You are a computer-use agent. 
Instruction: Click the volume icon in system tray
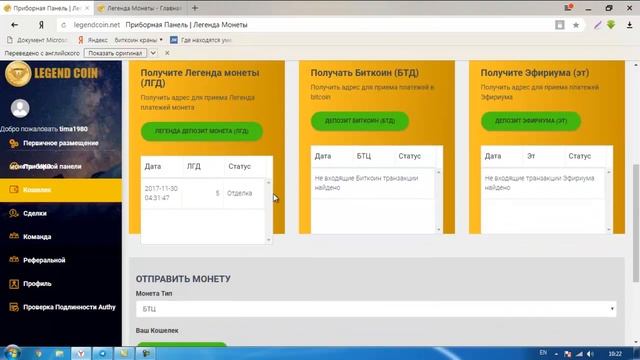[x=590, y=354]
